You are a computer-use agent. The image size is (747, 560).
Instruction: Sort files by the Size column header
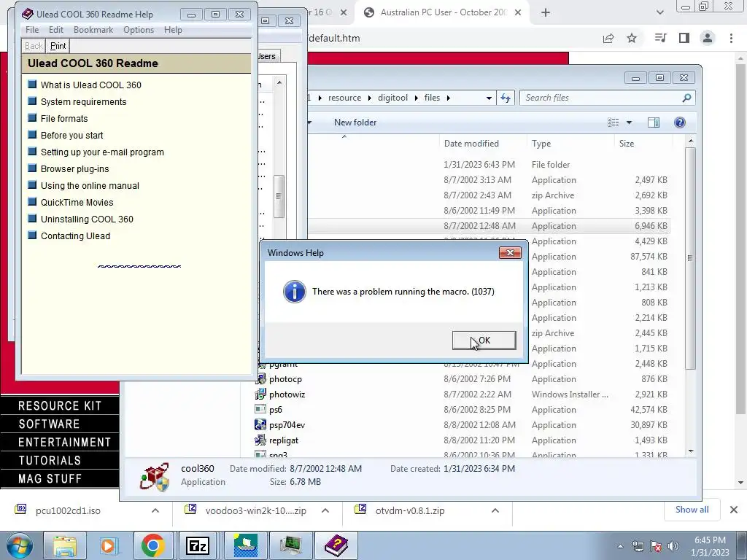(x=643, y=144)
